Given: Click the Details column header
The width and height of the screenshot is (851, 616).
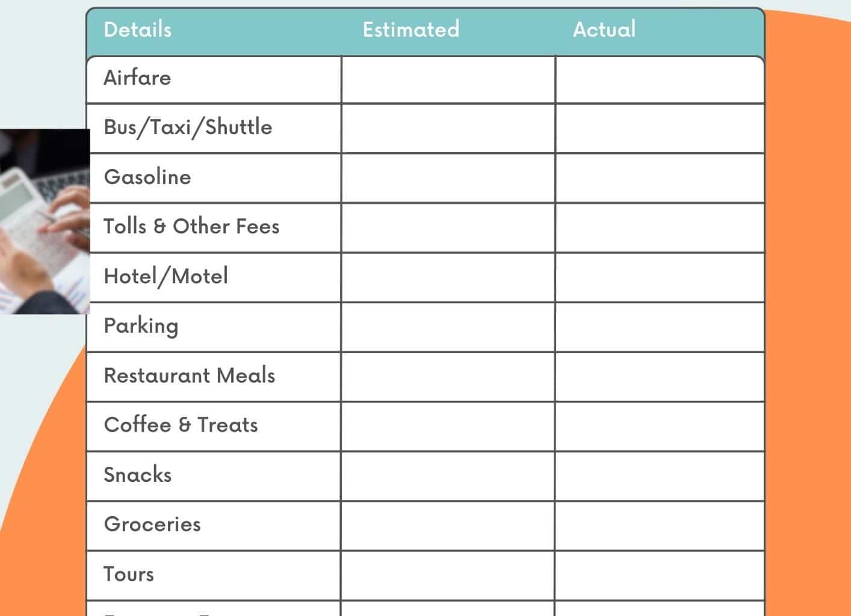Looking at the screenshot, I should point(138,29).
